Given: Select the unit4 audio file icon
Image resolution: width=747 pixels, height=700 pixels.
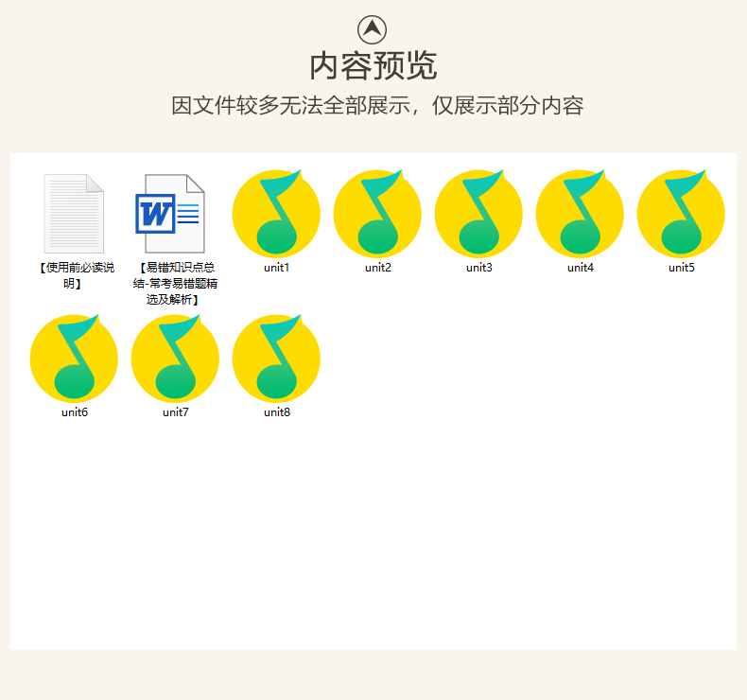Looking at the screenshot, I should pos(580,214).
